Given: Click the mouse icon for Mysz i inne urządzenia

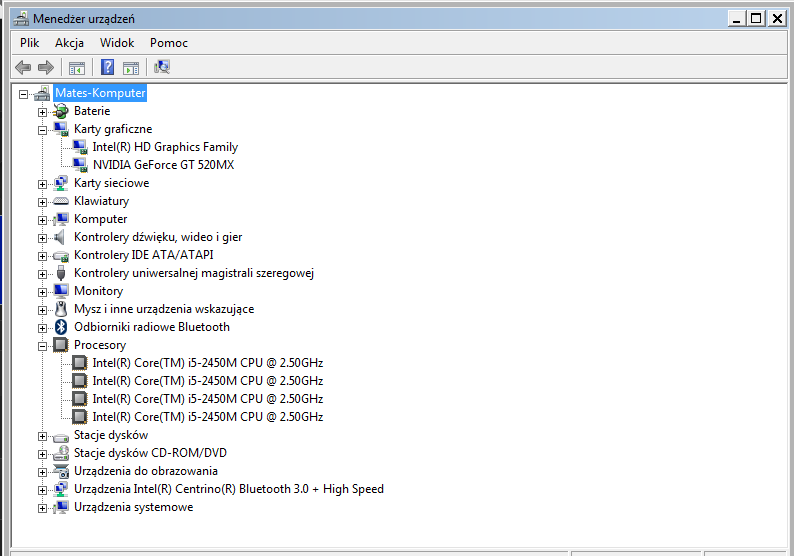Looking at the screenshot, I should pyautogui.click(x=61, y=309).
